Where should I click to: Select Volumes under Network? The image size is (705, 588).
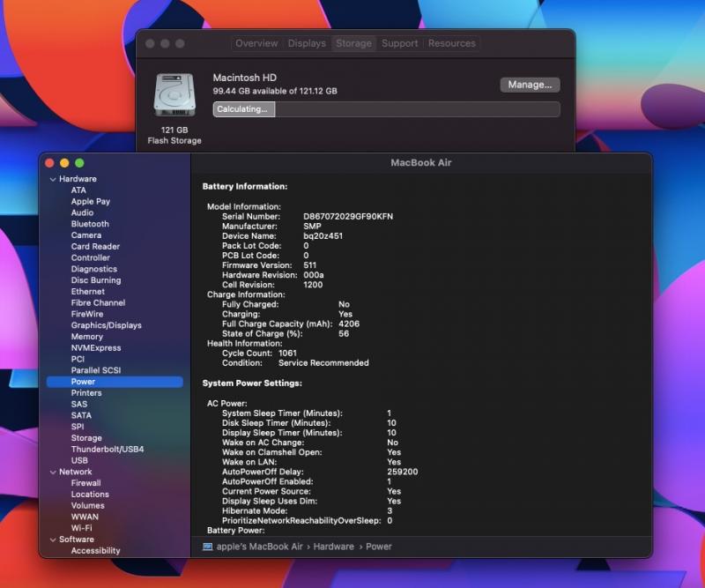pyautogui.click(x=87, y=506)
